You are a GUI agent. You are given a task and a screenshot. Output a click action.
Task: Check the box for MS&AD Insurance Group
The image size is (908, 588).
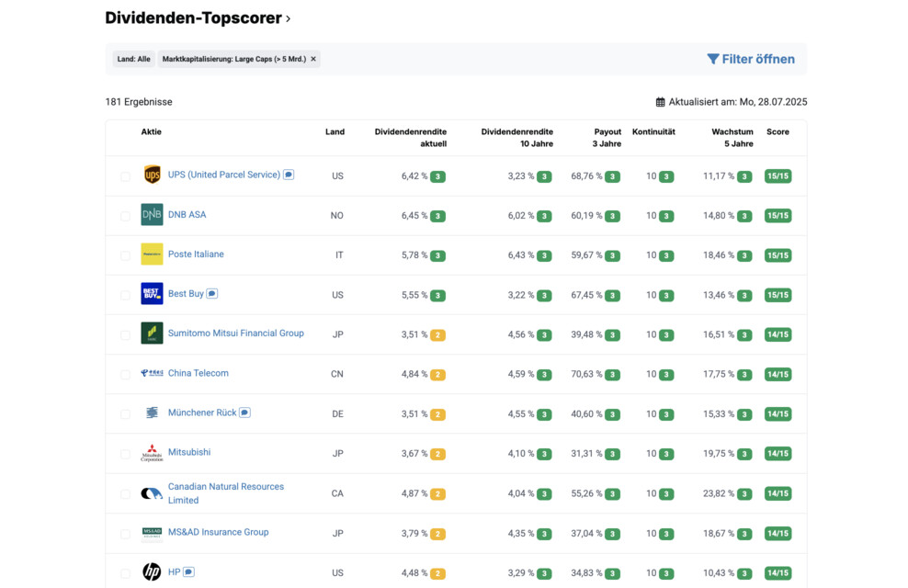tap(125, 534)
